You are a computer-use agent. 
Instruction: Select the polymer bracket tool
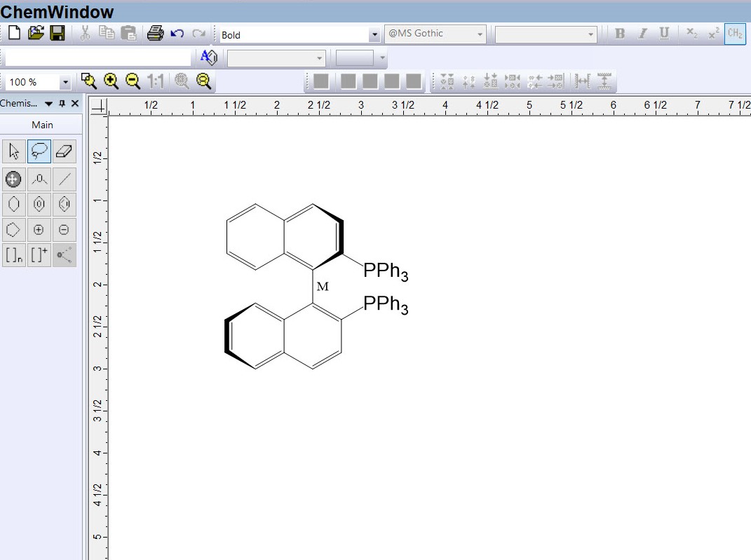tap(13, 256)
